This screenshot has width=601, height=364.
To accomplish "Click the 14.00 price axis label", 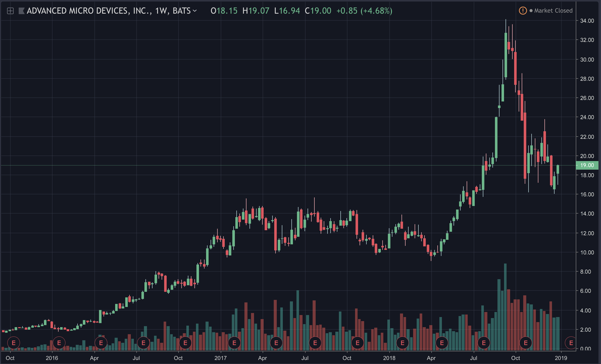I will point(587,214).
